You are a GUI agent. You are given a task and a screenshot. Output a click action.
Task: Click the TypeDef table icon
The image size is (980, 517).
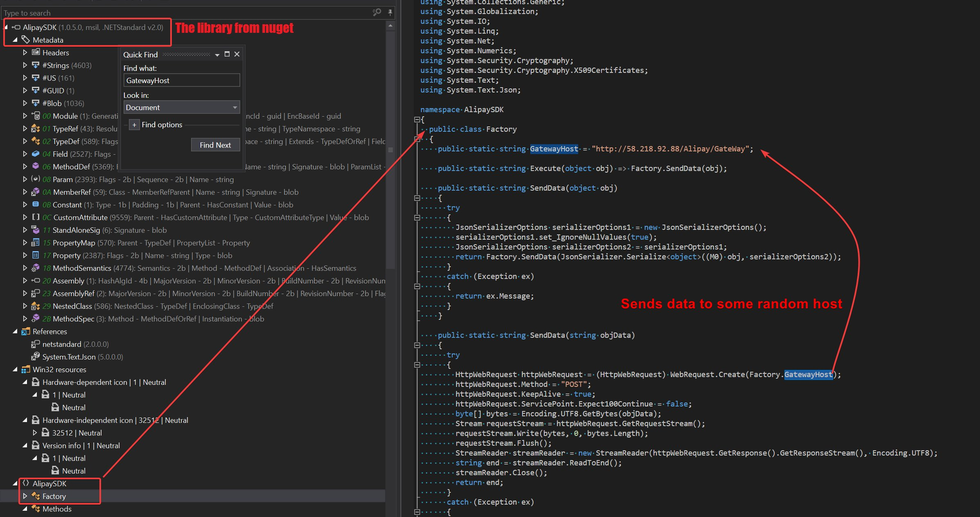click(x=36, y=141)
